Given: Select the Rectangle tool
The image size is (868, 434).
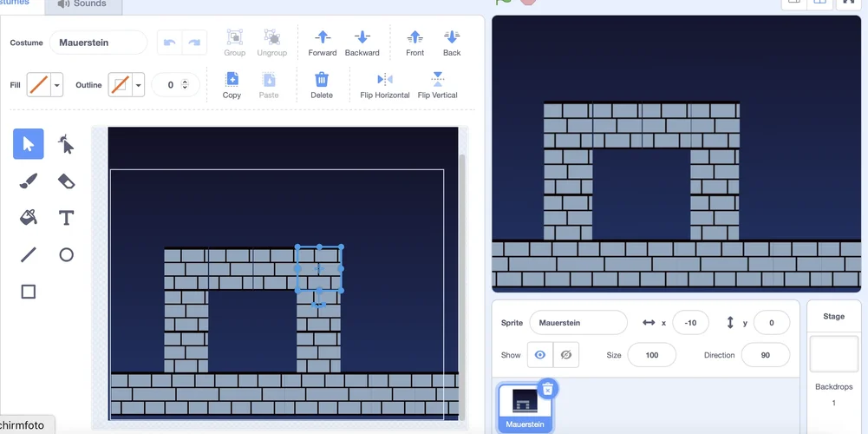Looking at the screenshot, I should pos(28,292).
